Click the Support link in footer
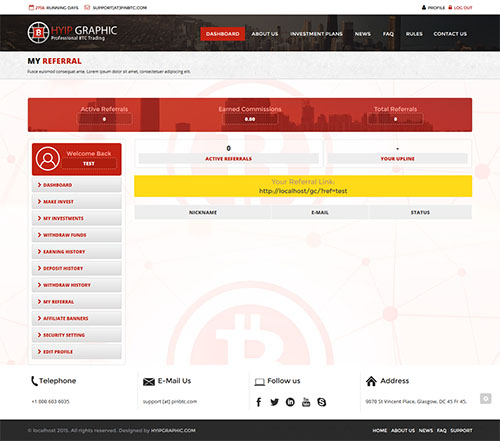Viewport: 500px width, 441px height. (x=461, y=430)
